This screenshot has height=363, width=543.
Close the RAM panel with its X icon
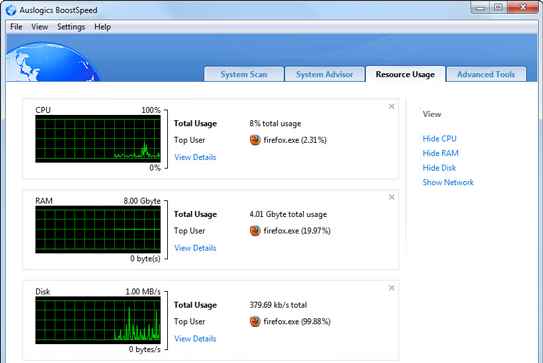(x=391, y=197)
